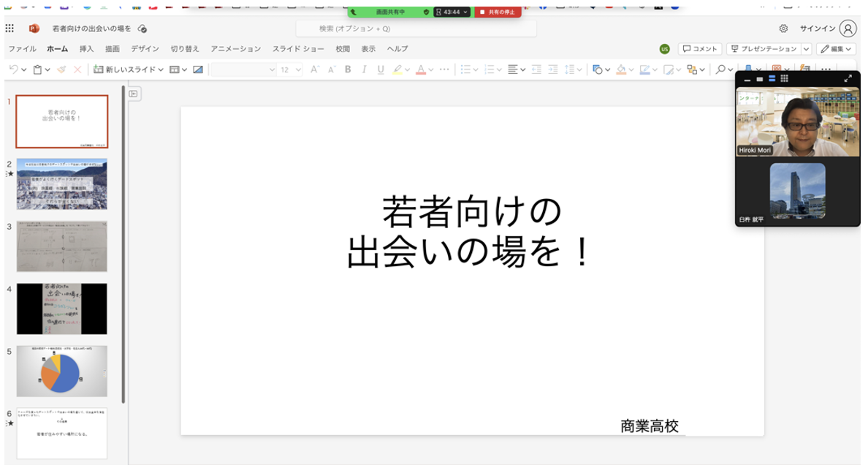Open the 挿入 ribbon tab
Screen dimensions: 868x468
(86, 49)
